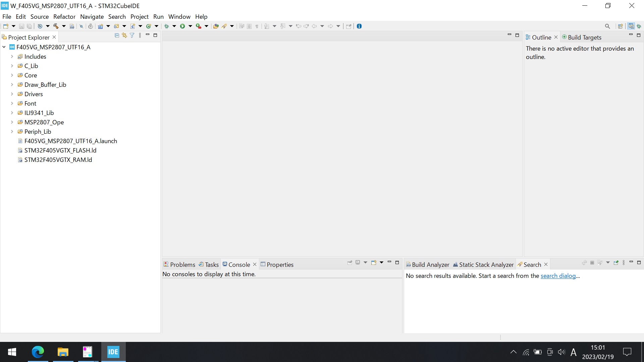The height and width of the screenshot is (362, 644).
Task: Switch to the Tasks tab
Action: click(209, 264)
